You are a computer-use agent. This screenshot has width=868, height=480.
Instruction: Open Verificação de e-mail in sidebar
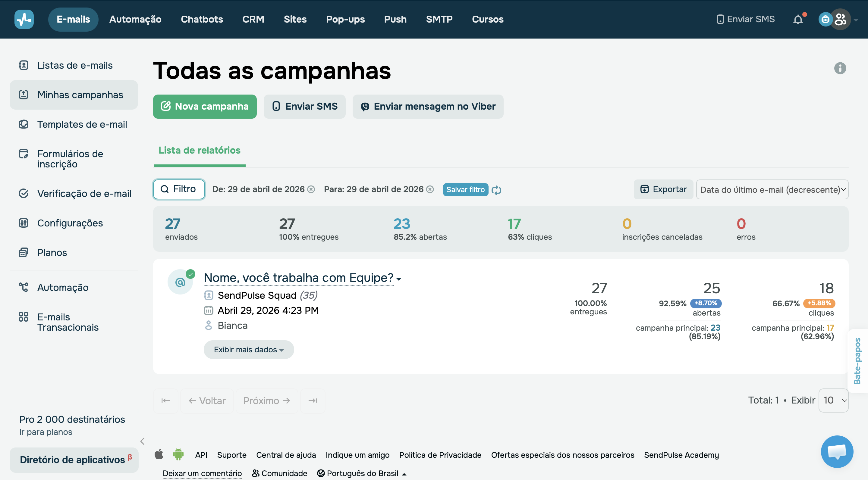(74, 194)
